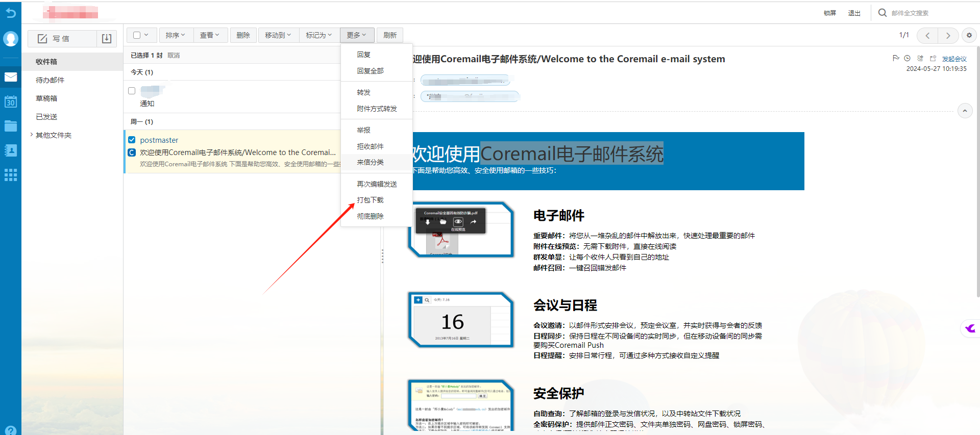Flag this email with the flag icon
Screen dimensions: 980x435
pyautogui.click(x=895, y=58)
